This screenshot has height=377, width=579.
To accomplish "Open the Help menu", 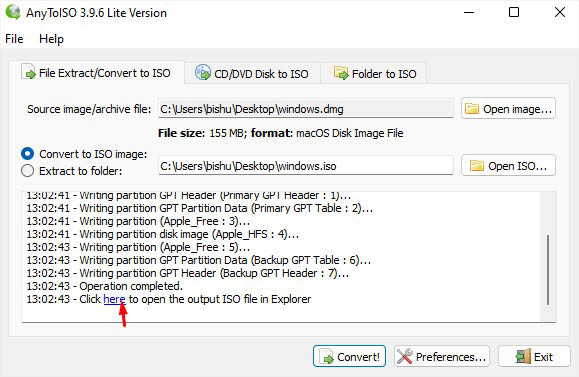I will click(51, 39).
